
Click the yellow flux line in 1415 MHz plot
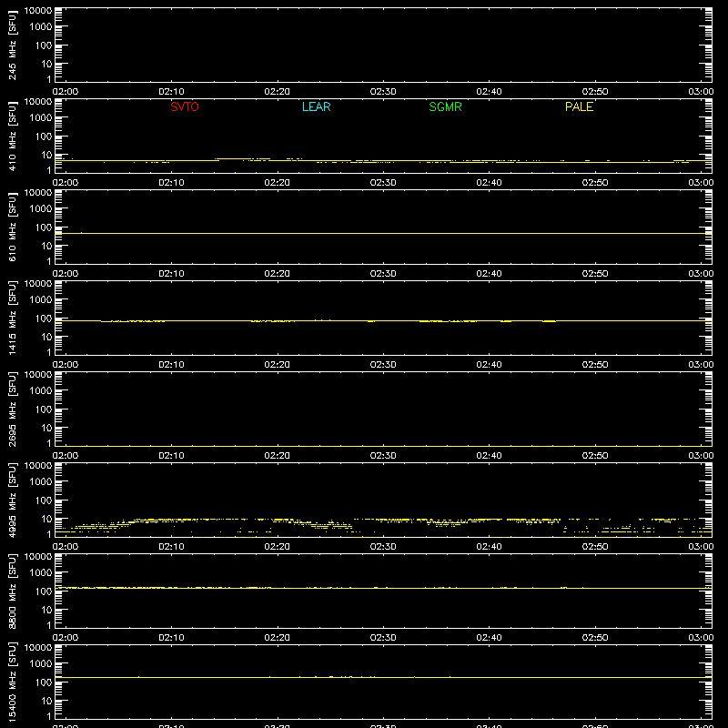pos(383,321)
